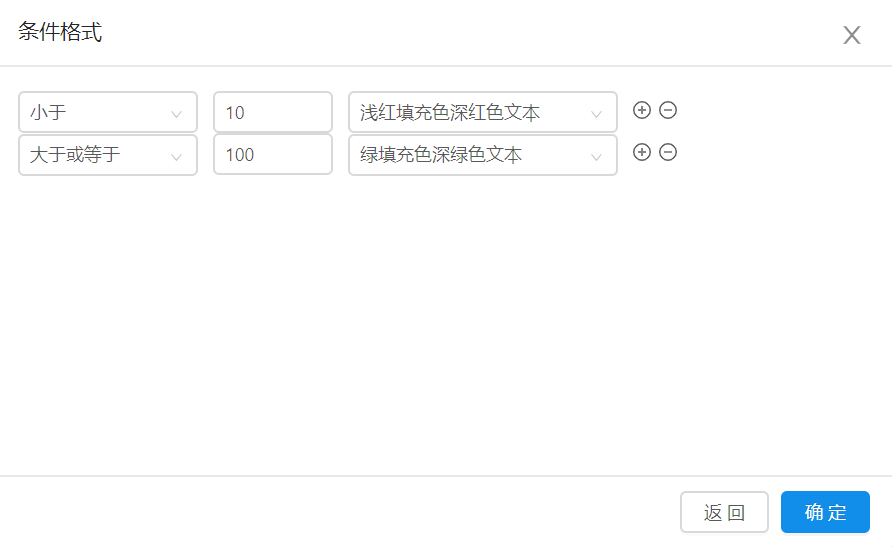This screenshot has height=547, width=892.
Task: Open the 大于或等于 condition dropdown
Action: coord(108,155)
